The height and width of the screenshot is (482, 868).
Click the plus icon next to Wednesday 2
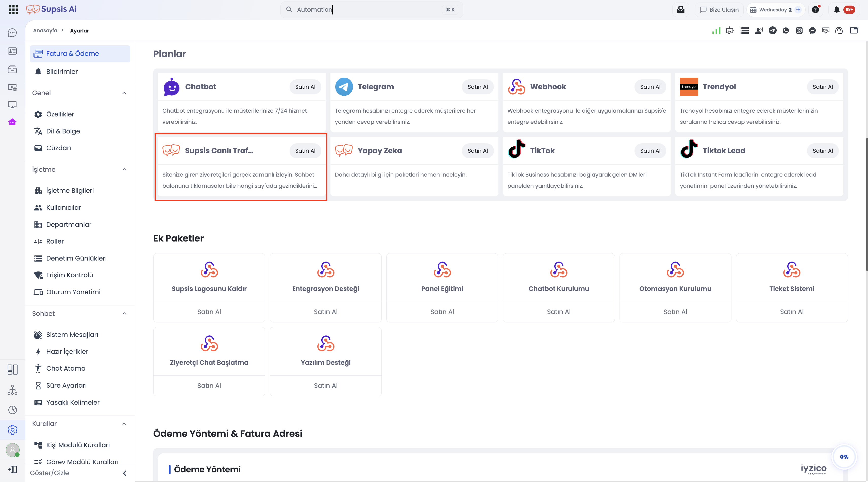pyautogui.click(x=798, y=10)
